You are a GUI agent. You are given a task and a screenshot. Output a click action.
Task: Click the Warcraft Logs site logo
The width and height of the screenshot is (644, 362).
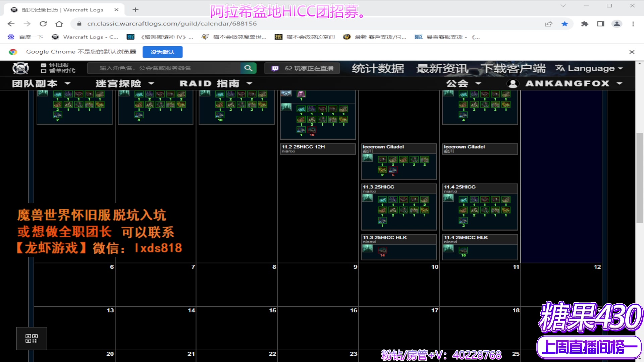click(21, 68)
